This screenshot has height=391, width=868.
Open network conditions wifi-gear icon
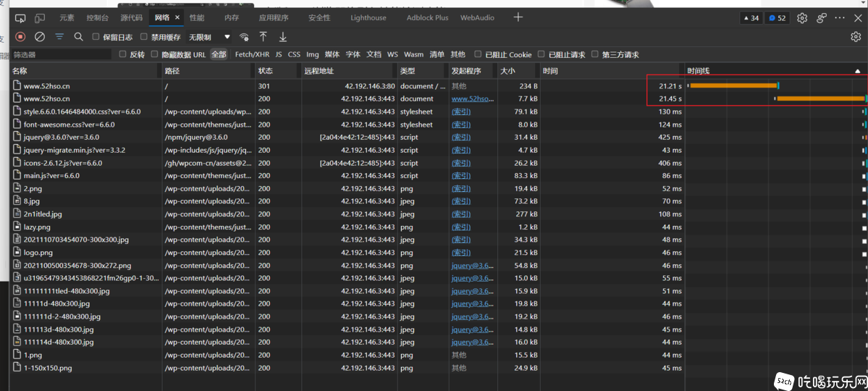[244, 37]
